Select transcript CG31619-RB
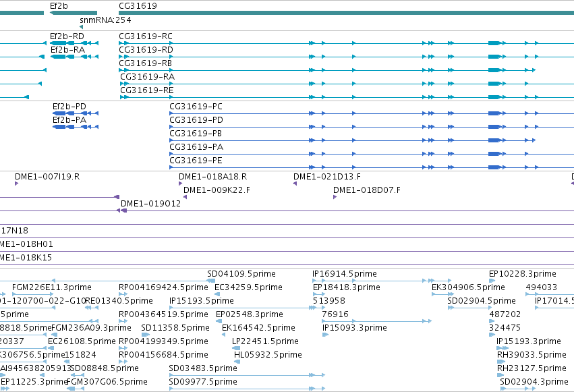 click(x=145, y=63)
